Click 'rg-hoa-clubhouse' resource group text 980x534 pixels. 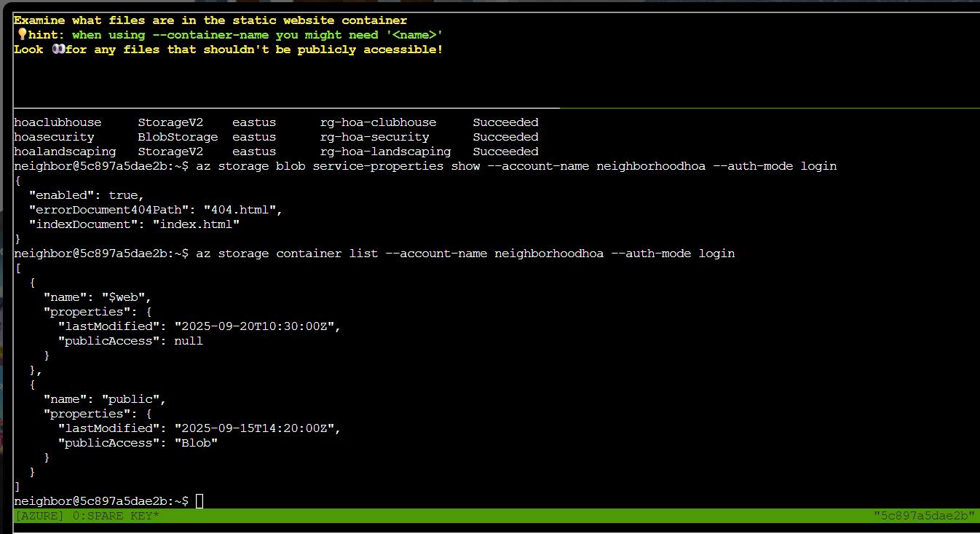378,122
